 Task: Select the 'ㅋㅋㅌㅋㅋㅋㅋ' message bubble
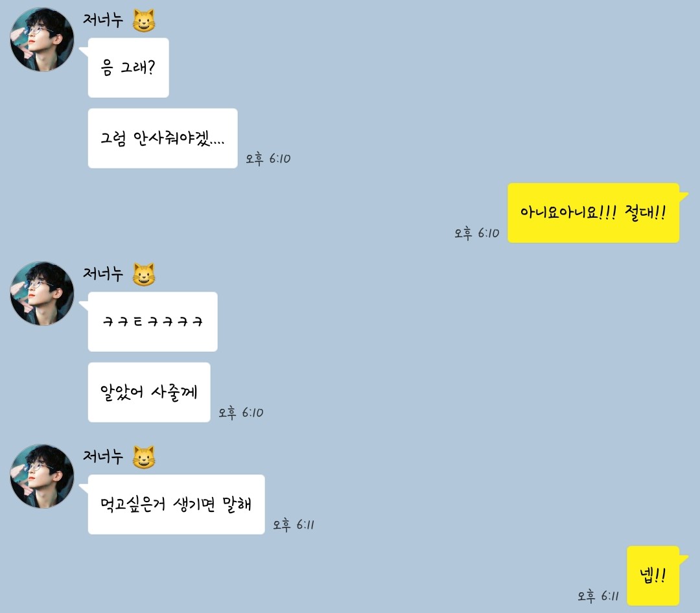pyautogui.click(x=153, y=321)
